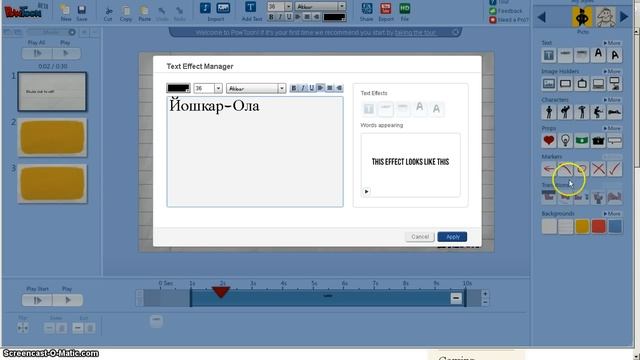Click the Apply button in Text Effect Manager
The width and height of the screenshot is (640, 360).
452,237
